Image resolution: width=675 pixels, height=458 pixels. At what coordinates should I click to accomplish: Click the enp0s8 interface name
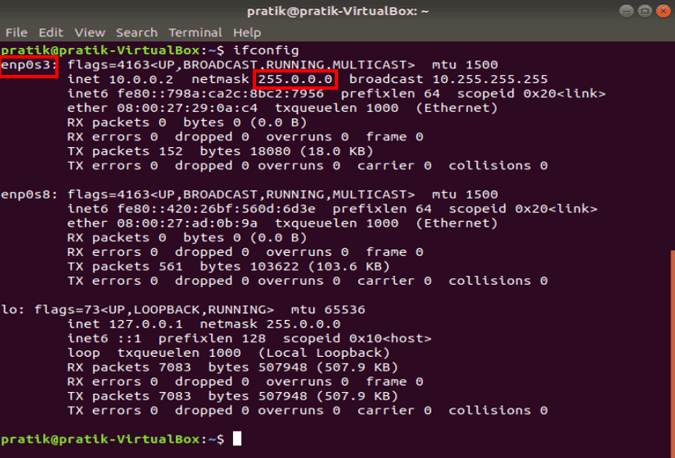(x=29, y=195)
